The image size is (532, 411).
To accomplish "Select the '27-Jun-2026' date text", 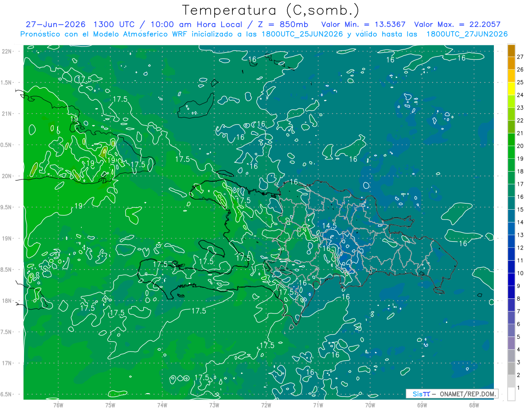I will point(55,24).
